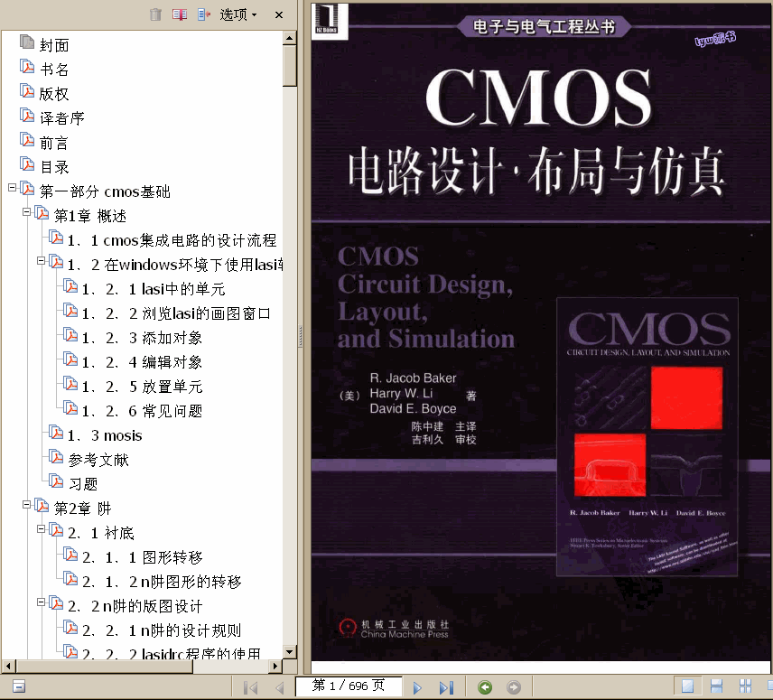Go to the 版权 bookmark
The height and width of the screenshot is (700, 773).
tap(54, 94)
